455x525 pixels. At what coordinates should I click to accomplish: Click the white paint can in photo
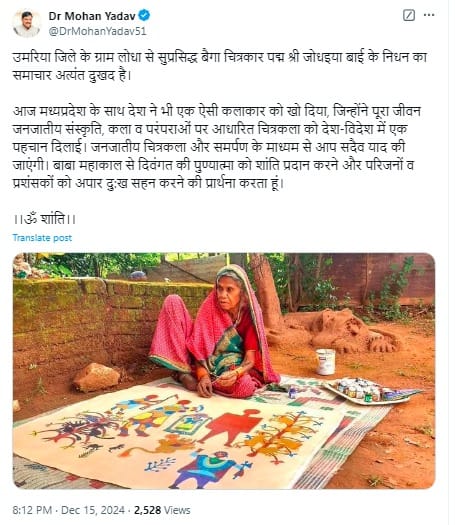click(x=325, y=362)
